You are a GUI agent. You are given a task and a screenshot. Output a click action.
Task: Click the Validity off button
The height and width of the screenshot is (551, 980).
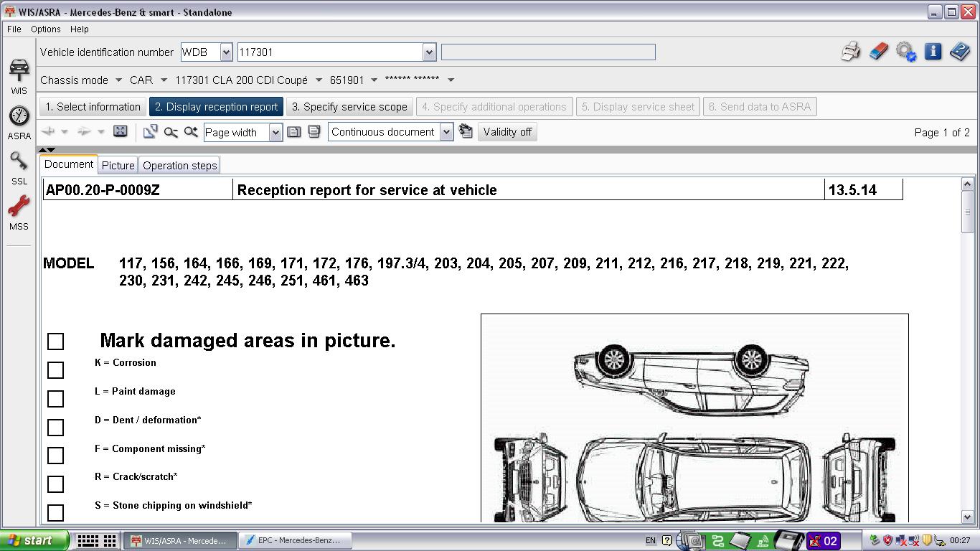(507, 132)
